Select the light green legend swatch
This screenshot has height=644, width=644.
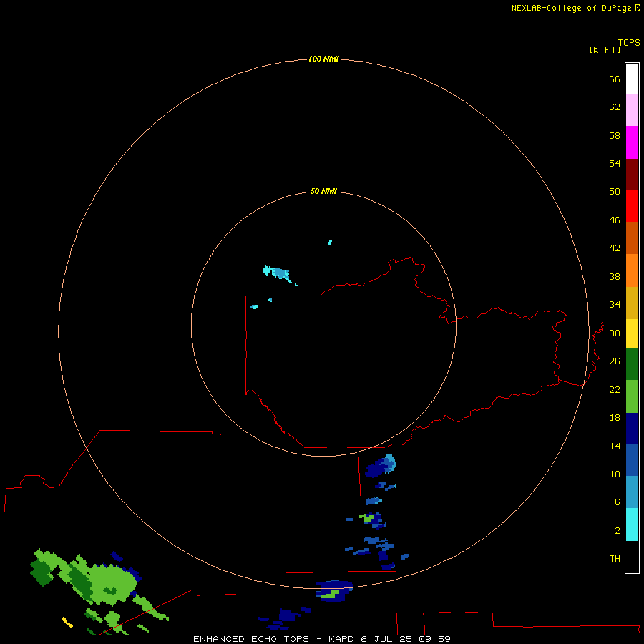tap(632, 396)
